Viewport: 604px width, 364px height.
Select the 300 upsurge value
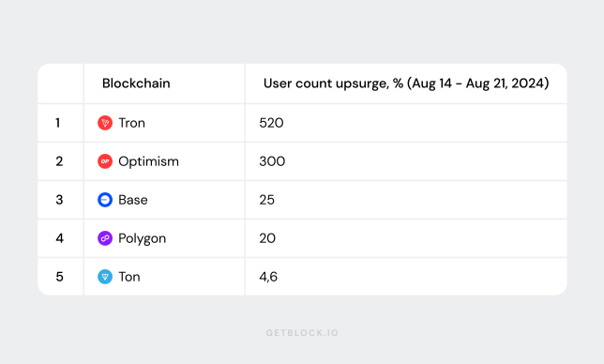tap(272, 161)
